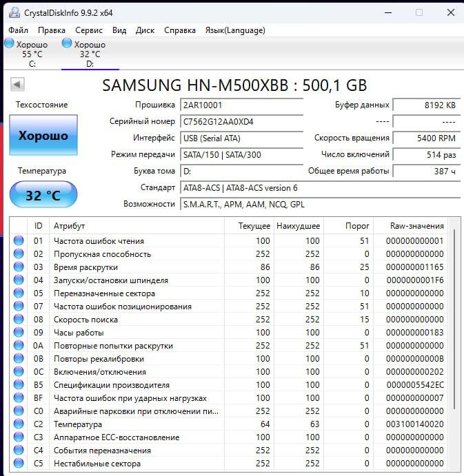Click the Скорость вращения value 5400 RPM
The width and height of the screenshot is (464, 476).
click(427, 138)
